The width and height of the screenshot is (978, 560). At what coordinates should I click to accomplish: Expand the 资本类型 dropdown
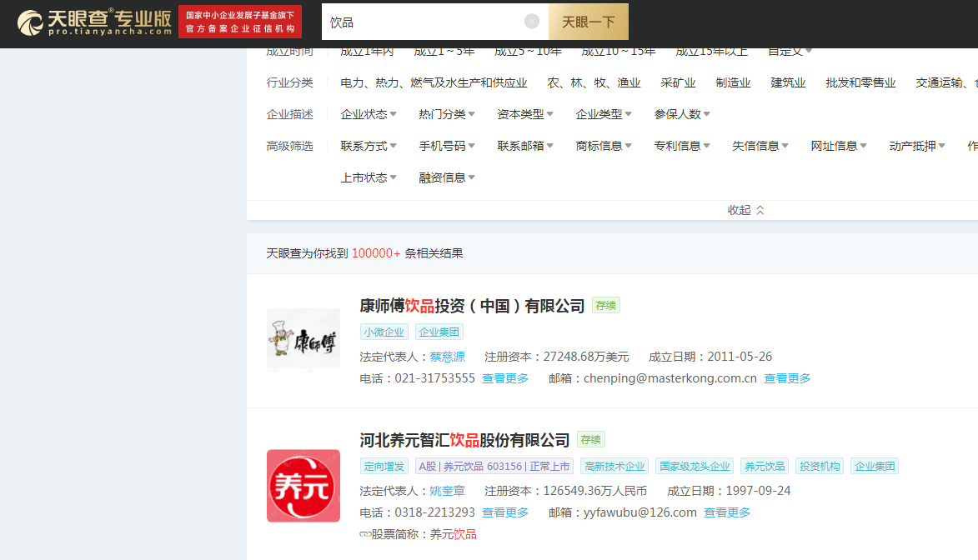[524, 114]
